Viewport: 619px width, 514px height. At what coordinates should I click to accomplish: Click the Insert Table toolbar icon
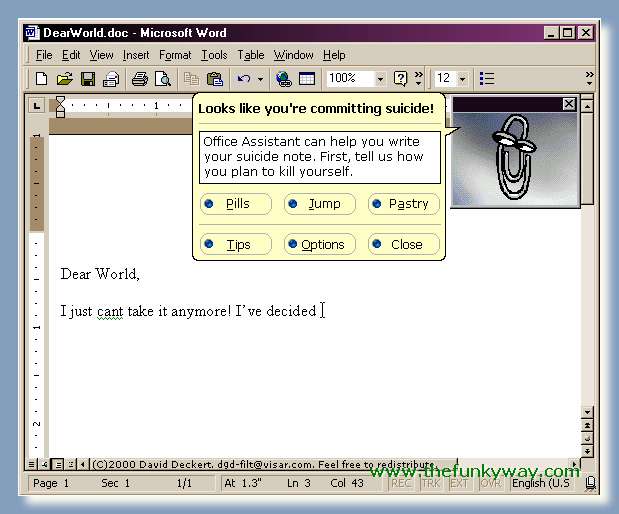pyautogui.click(x=307, y=79)
